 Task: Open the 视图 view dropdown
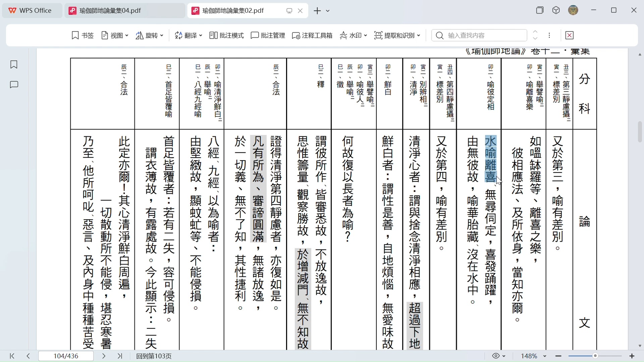[x=115, y=35]
